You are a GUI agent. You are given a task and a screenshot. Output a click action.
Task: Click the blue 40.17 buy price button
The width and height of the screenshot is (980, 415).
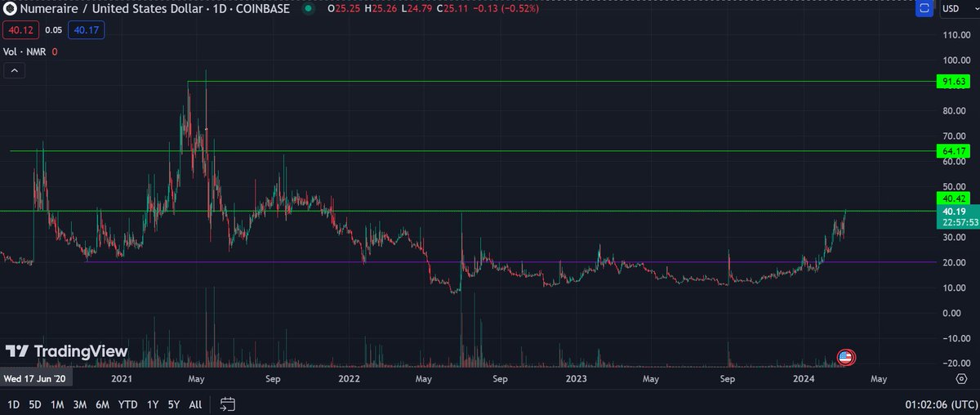point(88,29)
